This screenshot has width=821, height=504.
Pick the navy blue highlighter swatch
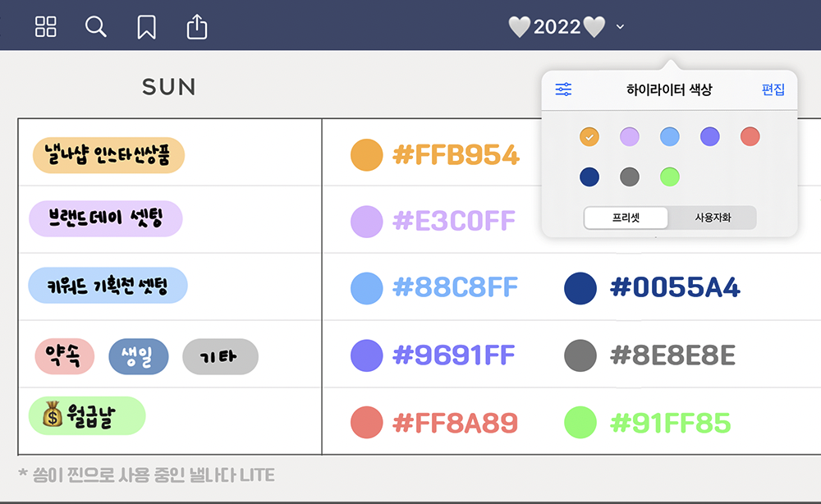point(589,176)
